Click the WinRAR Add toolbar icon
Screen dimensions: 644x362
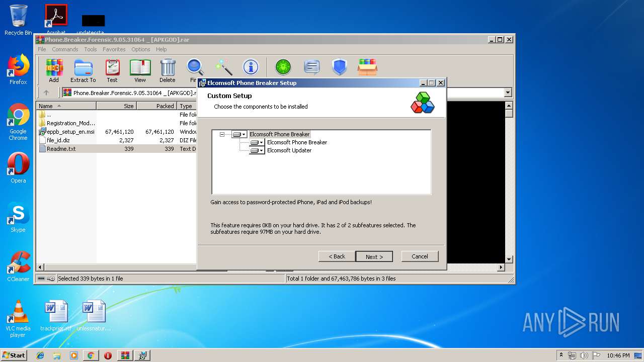(54, 70)
